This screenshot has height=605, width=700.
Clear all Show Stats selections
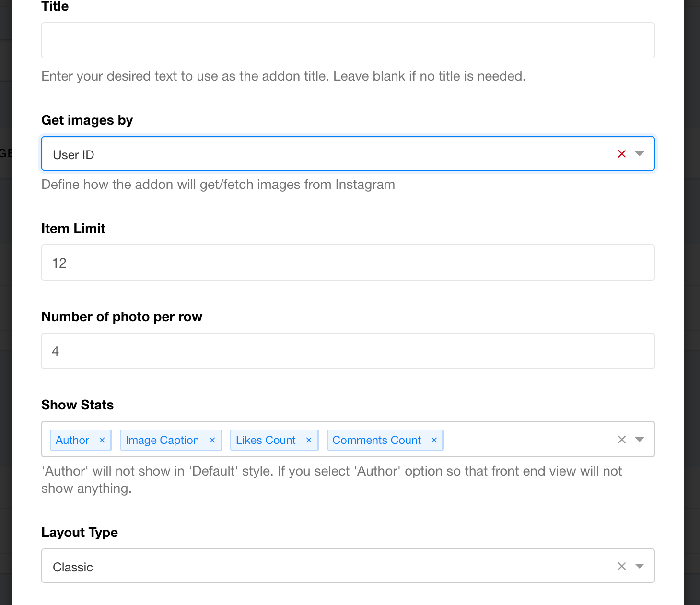tap(622, 439)
